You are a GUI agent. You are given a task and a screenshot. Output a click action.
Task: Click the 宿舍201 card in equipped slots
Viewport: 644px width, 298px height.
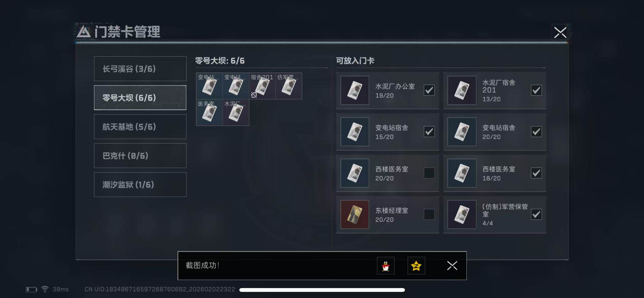click(262, 86)
